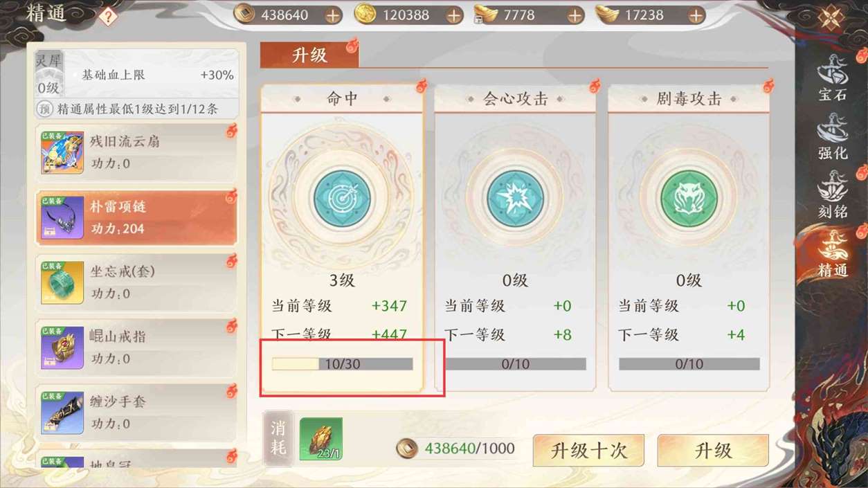Add gold coins with plus button
The image size is (868, 488).
pos(454,15)
